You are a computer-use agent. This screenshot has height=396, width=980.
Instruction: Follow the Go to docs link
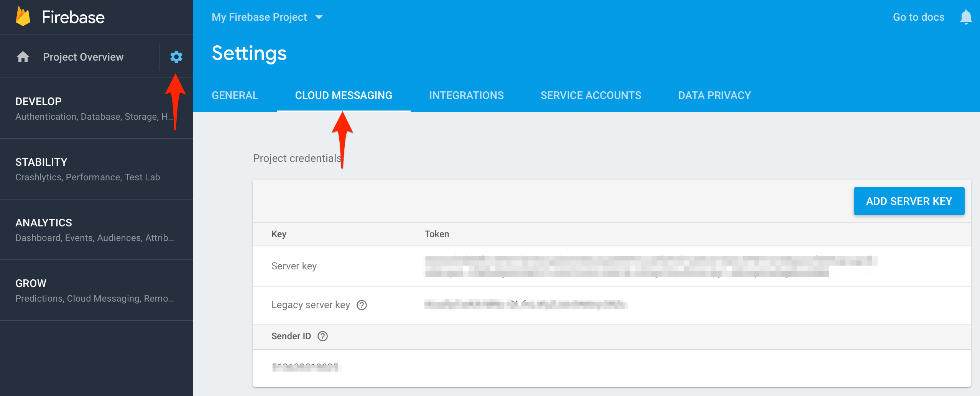click(x=918, y=17)
